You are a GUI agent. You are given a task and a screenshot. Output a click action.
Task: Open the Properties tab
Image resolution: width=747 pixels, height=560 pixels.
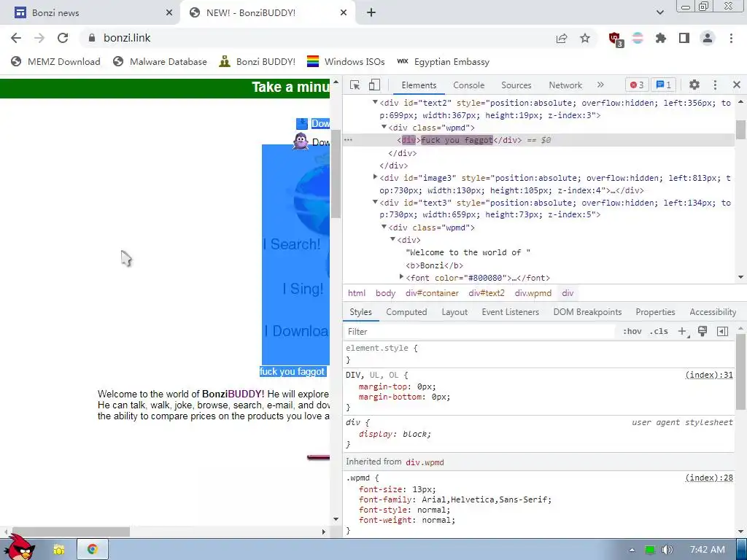click(x=655, y=312)
